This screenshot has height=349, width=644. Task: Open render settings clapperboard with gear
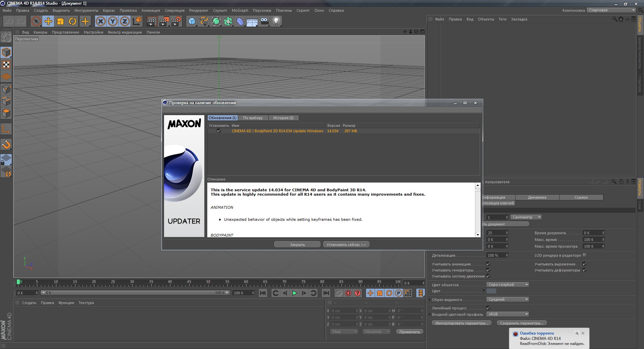click(x=176, y=21)
